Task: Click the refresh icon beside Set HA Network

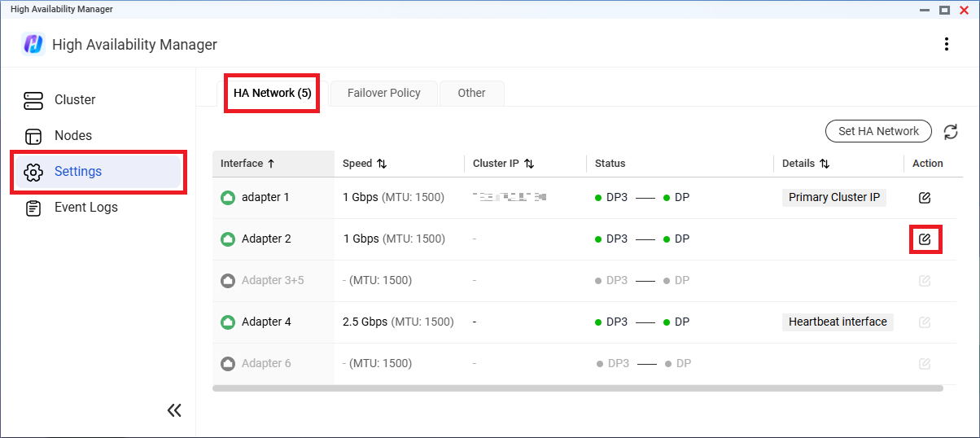Action: [950, 132]
